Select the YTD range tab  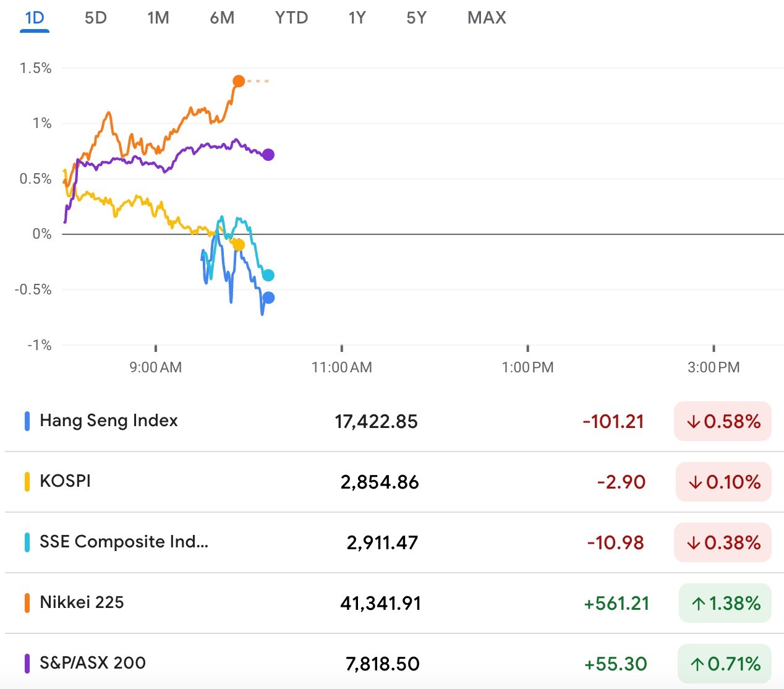(x=291, y=18)
